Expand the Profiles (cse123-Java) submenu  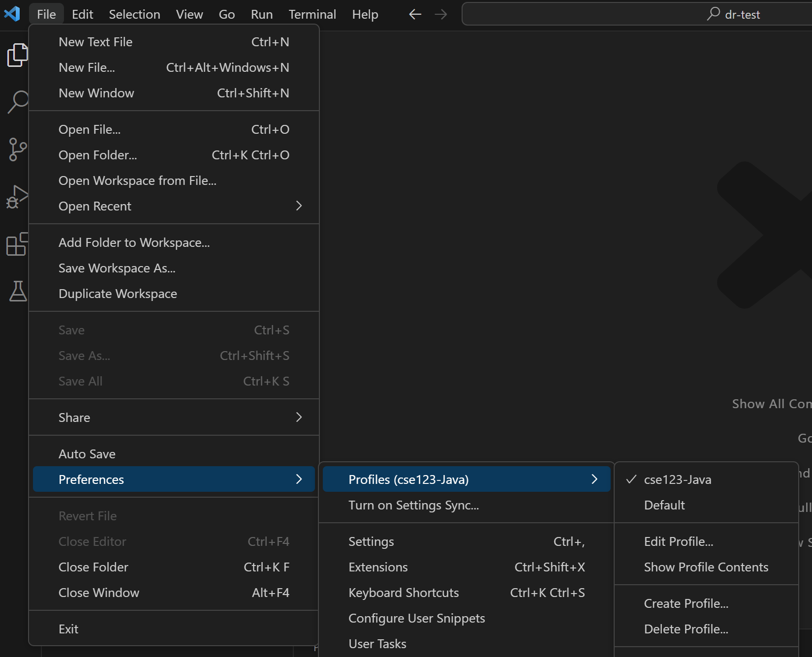[407, 479]
